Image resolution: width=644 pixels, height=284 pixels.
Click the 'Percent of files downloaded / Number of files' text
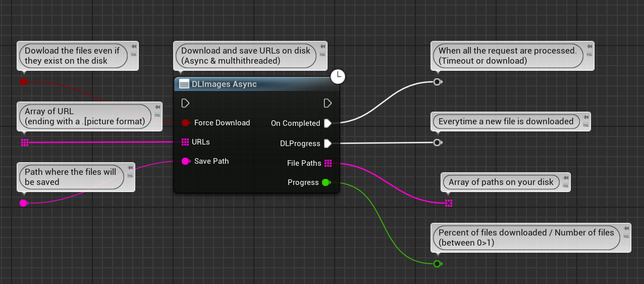tap(526, 232)
